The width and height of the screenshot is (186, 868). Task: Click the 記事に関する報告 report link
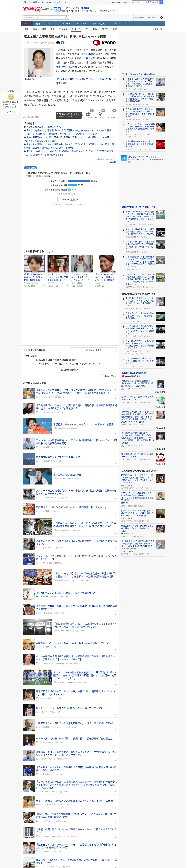(x=31, y=117)
